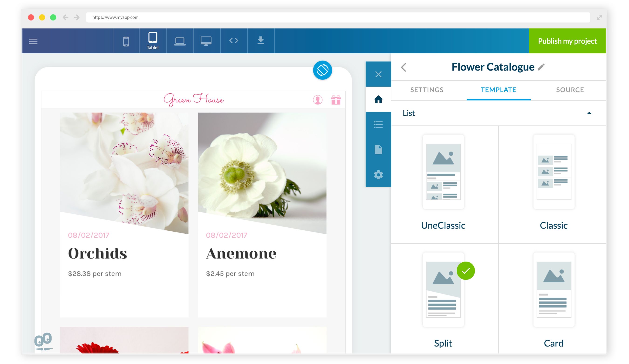Click the Orchids heading
This screenshot has width=629, height=364.
(x=98, y=253)
